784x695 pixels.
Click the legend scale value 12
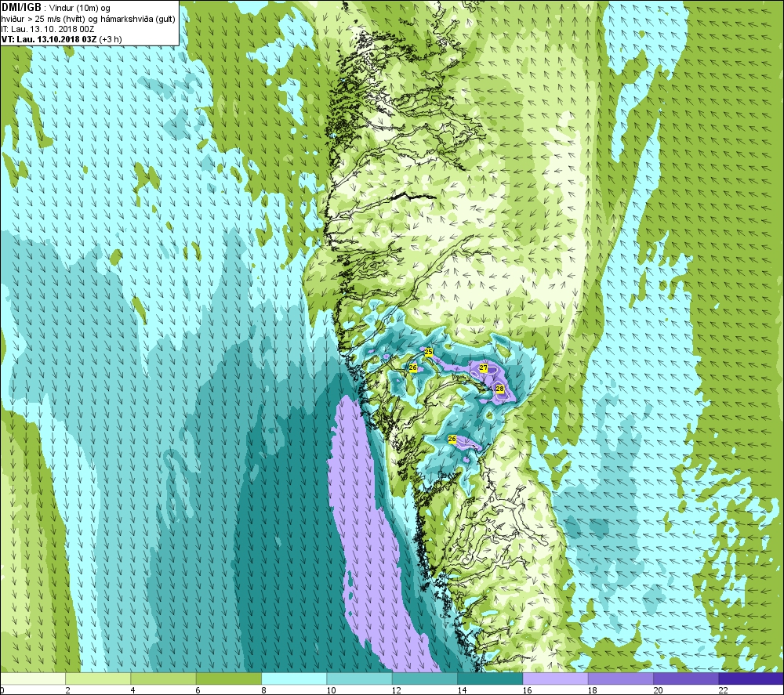(x=397, y=690)
